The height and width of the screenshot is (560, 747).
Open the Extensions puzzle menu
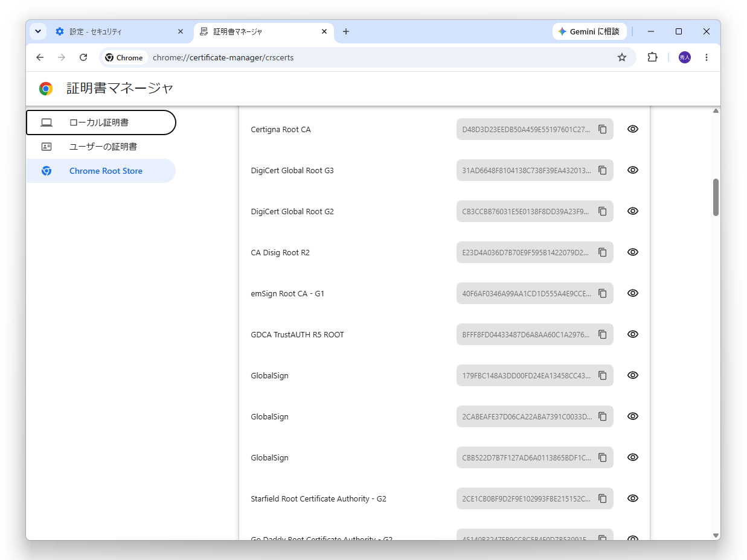point(652,57)
